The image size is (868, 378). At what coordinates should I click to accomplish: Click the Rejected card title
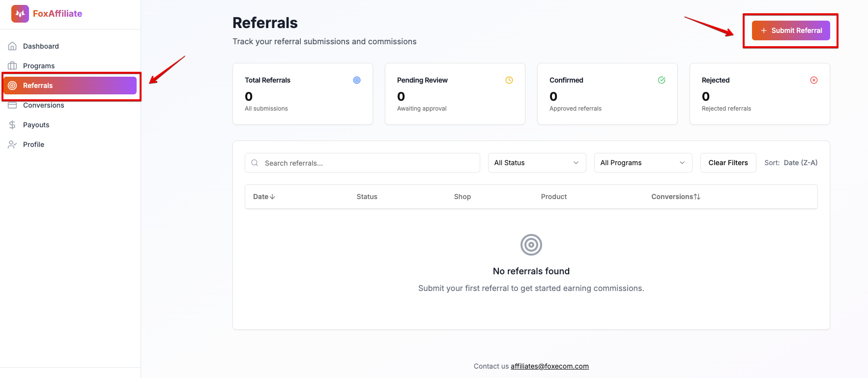(x=716, y=80)
